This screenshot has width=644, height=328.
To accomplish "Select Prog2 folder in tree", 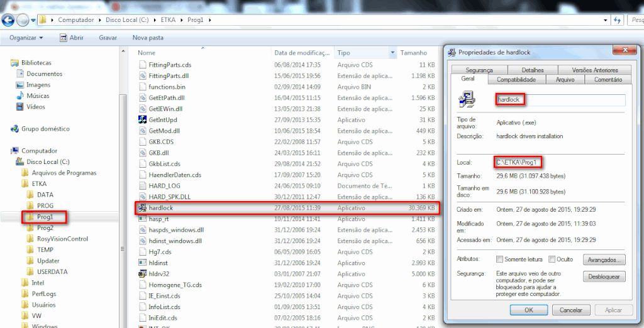I will (x=45, y=227).
